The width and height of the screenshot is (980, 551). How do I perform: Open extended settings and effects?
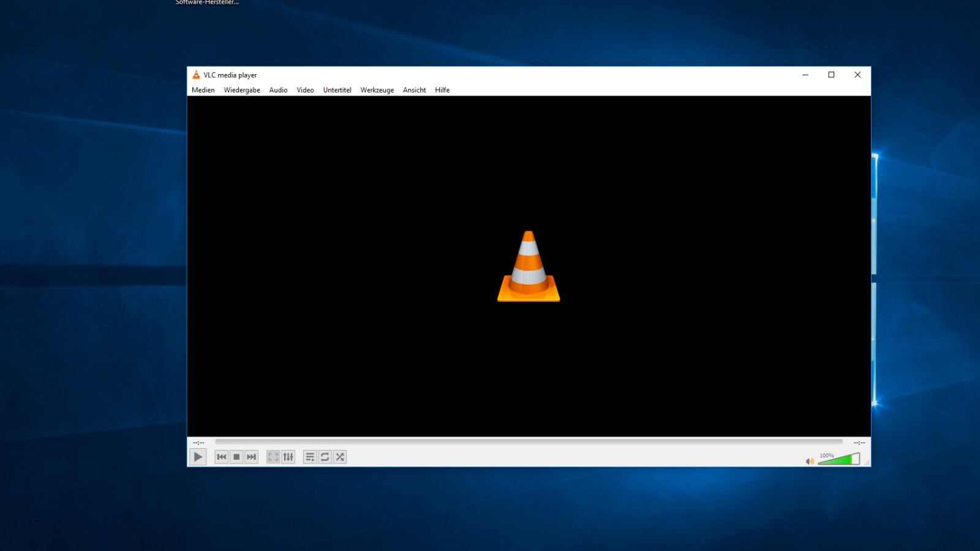(x=288, y=457)
